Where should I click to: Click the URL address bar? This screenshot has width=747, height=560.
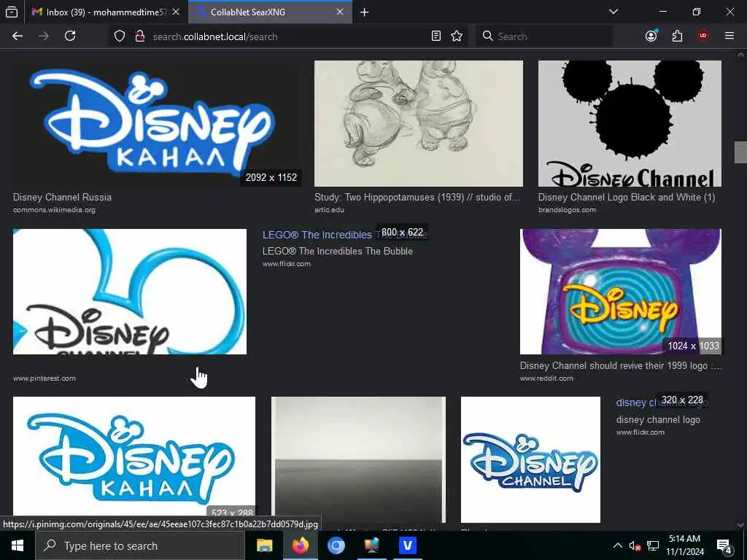pyautogui.click(x=290, y=36)
